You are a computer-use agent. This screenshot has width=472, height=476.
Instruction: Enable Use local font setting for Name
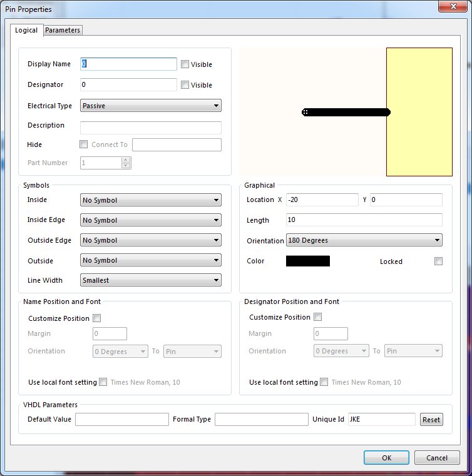[103, 382]
